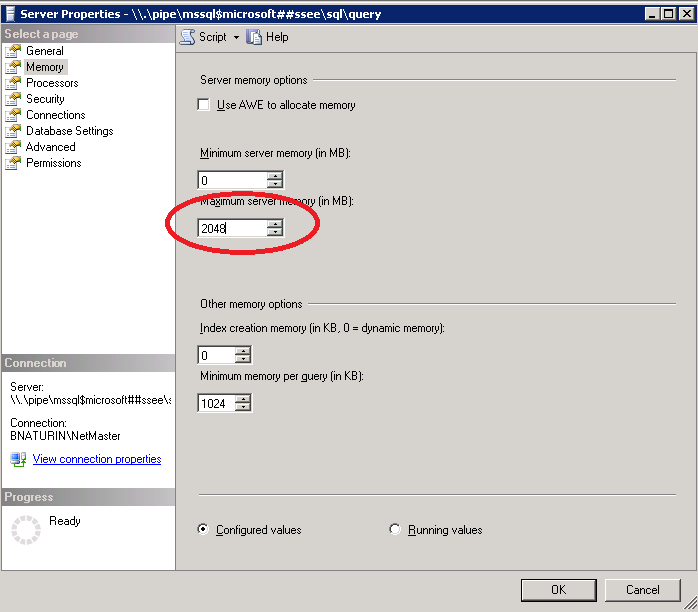Click the Script scroll icon in toolbar
This screenshot has height=612, width=698.
(x=187, y=37)
